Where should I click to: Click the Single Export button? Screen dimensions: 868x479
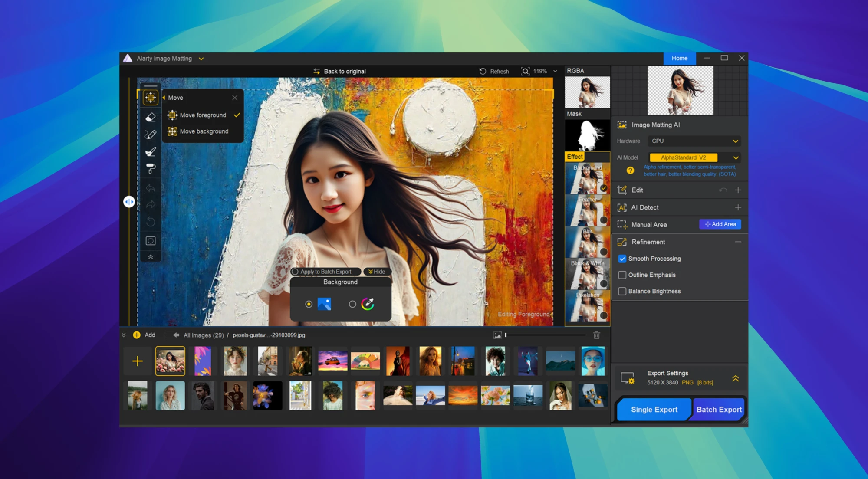pyautogui.click(x=654, y=409)
